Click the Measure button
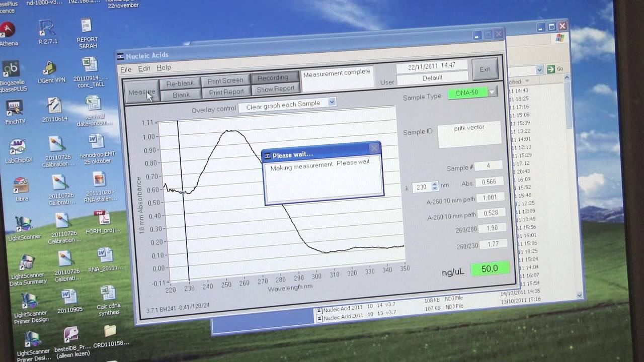Image resolution: width=644 pixels, height=362 pixels. pyautogui.click(x=141, y=92)
